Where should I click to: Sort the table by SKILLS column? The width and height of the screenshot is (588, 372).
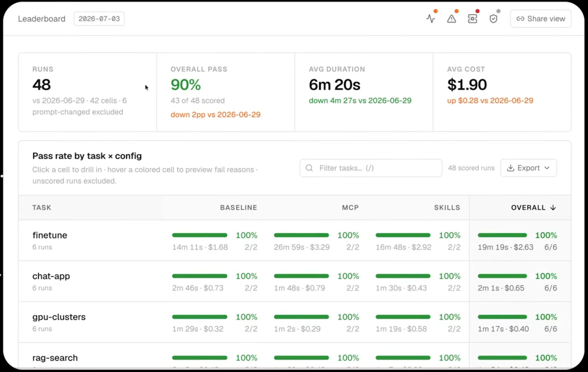(x=447, y=208)
